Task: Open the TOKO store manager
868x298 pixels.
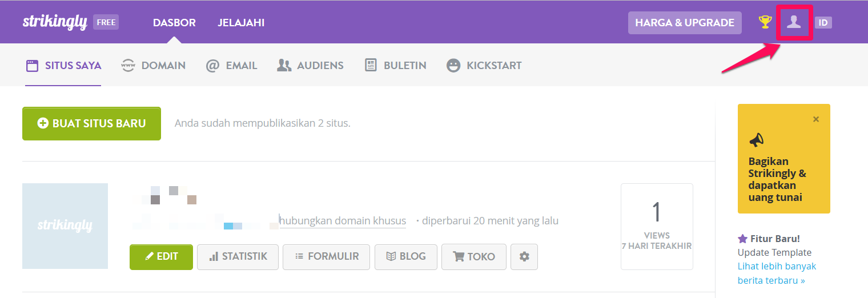Action: [473, 257]
